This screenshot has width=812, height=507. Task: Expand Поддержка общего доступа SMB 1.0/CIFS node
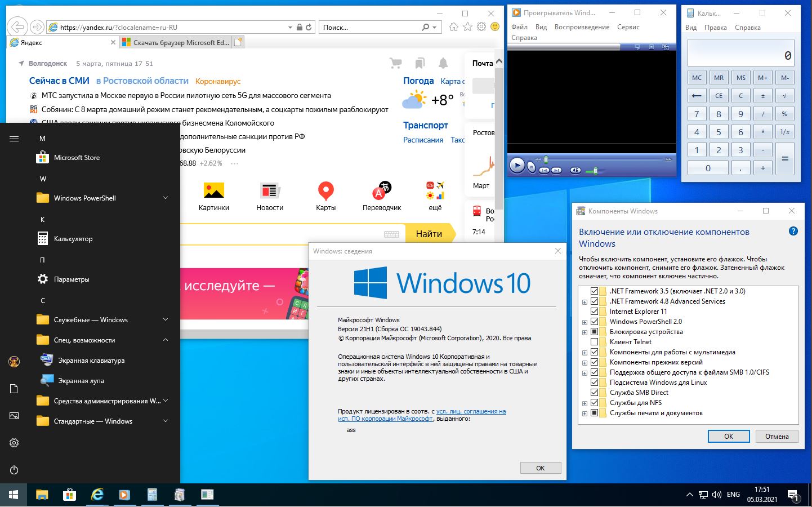pos(585,373)
